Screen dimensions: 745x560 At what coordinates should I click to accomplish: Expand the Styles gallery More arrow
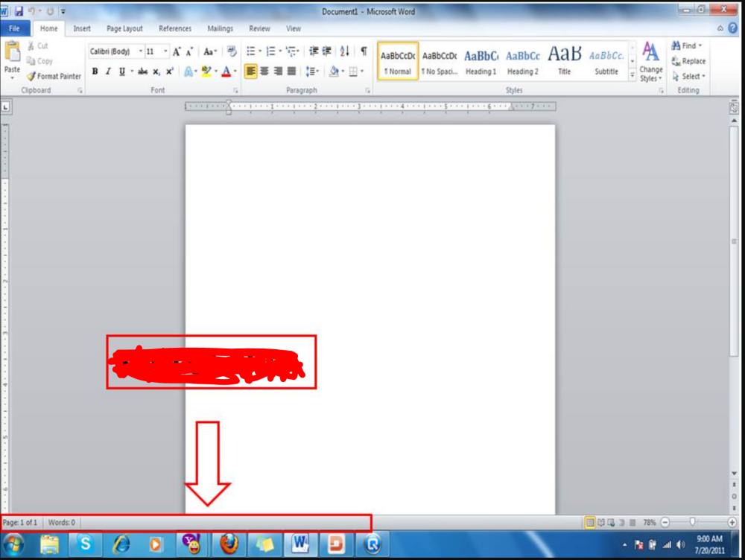click(633, 76)
